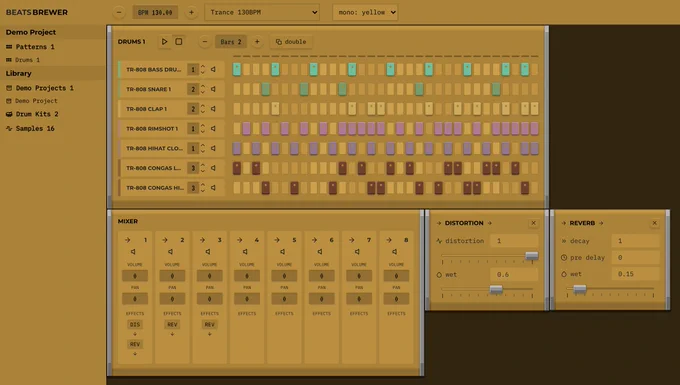Click the Distortion wet slider handle
This screenshot has height=385, width=680.
(x=496, y=289)
